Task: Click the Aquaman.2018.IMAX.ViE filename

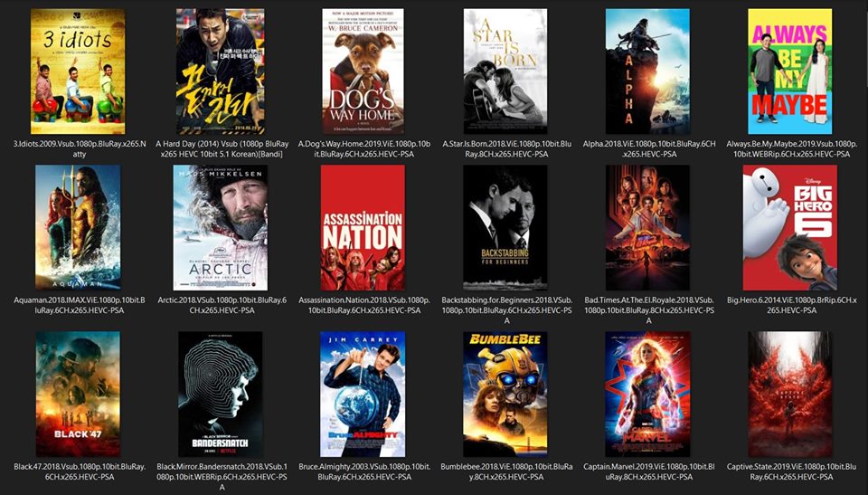Action: 80,305
